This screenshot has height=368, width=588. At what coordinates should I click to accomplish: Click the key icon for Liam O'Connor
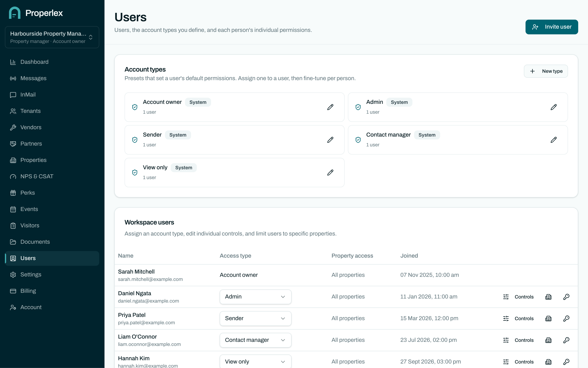[566, 340]
